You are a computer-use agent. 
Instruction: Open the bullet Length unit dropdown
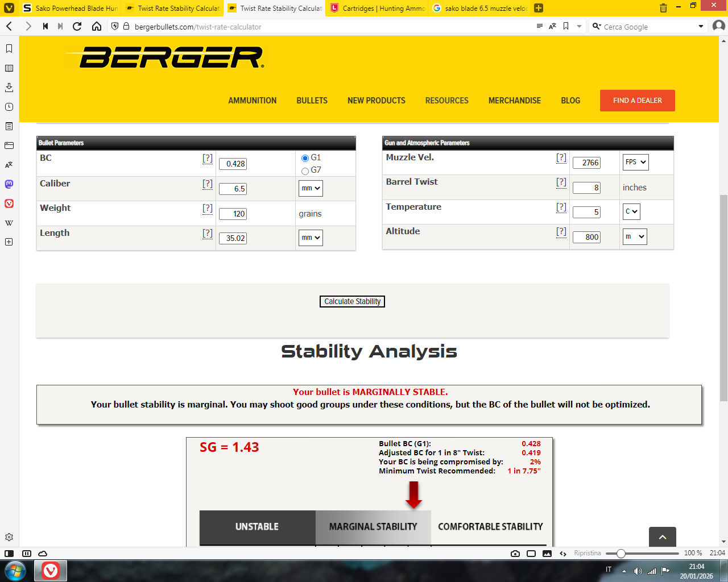(x=311, y=238)
